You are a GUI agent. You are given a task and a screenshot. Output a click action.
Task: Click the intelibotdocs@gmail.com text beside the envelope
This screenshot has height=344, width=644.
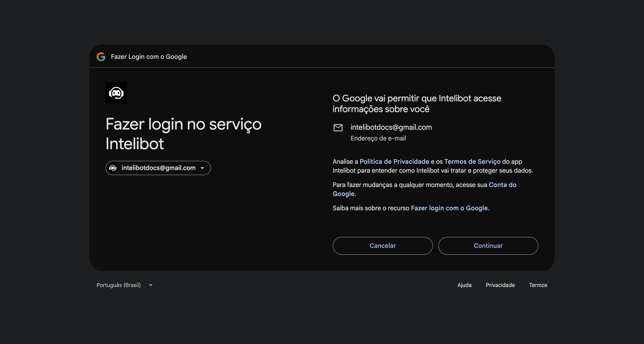391,127
